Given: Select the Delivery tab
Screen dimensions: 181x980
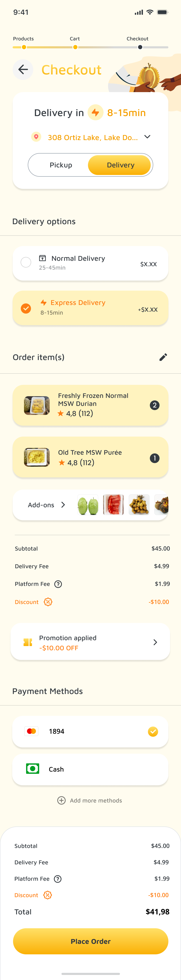Looking at the screenshot, I should point(120,165).
